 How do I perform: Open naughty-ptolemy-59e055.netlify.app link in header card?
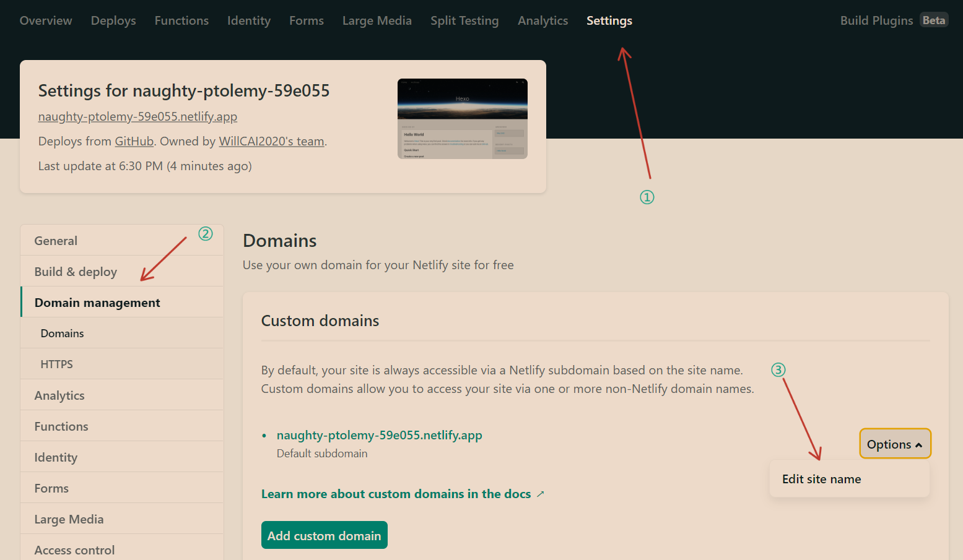[137, 116]
